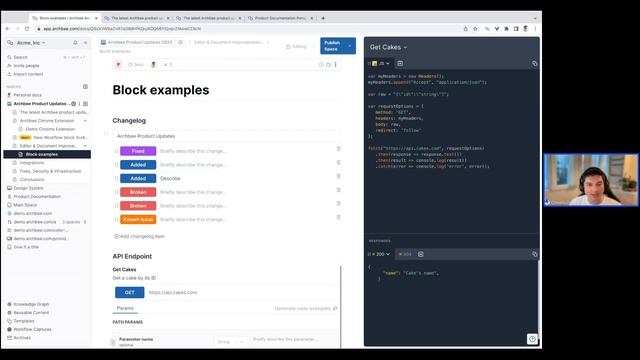Image resolution: width=640 pixels, height=360 pixels.
Task: Open Design System space
Action: click(28, 188)
